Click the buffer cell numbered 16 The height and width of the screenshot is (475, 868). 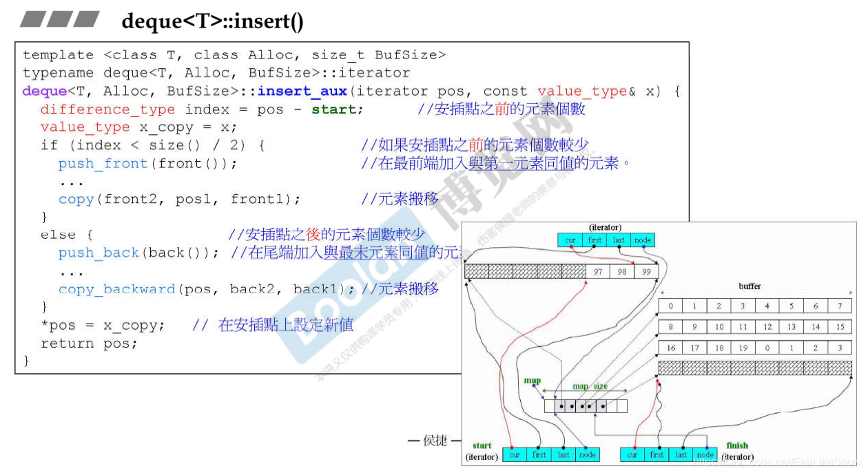click(x=670, y=348)
